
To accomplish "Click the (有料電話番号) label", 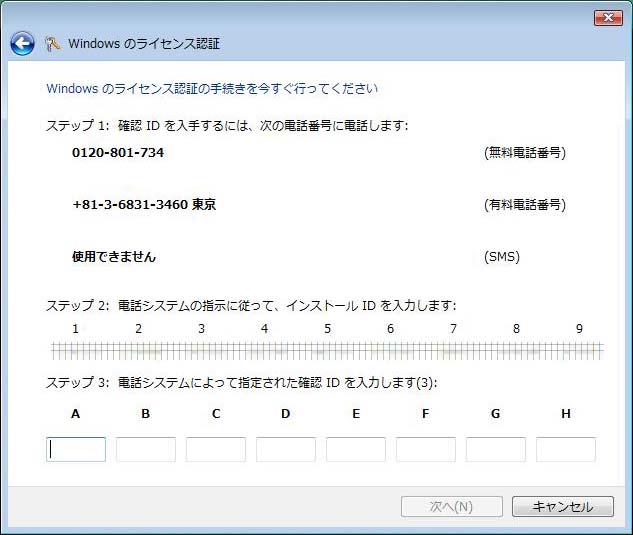I will coord(525,205).
